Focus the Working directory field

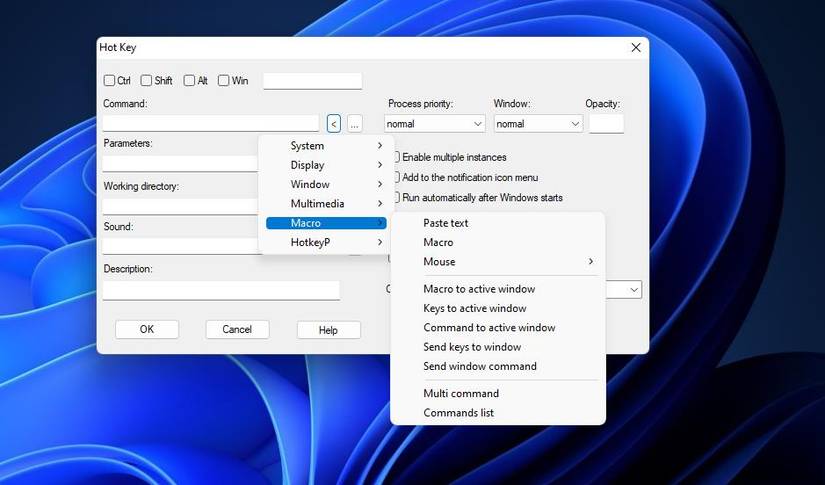[180, 206]
